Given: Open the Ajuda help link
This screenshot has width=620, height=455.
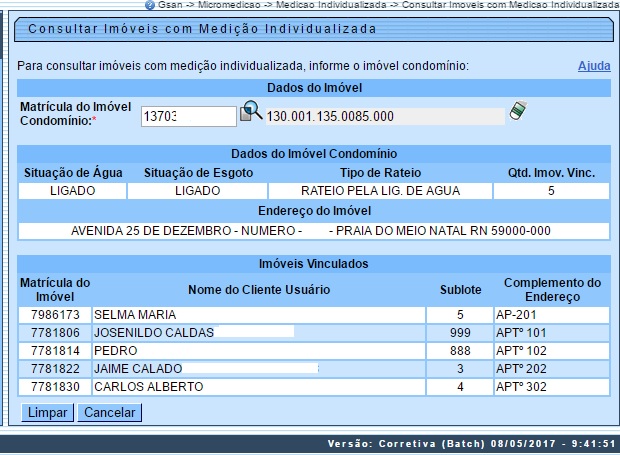Looking at the screenshot, I should click(x=594, y=66).
